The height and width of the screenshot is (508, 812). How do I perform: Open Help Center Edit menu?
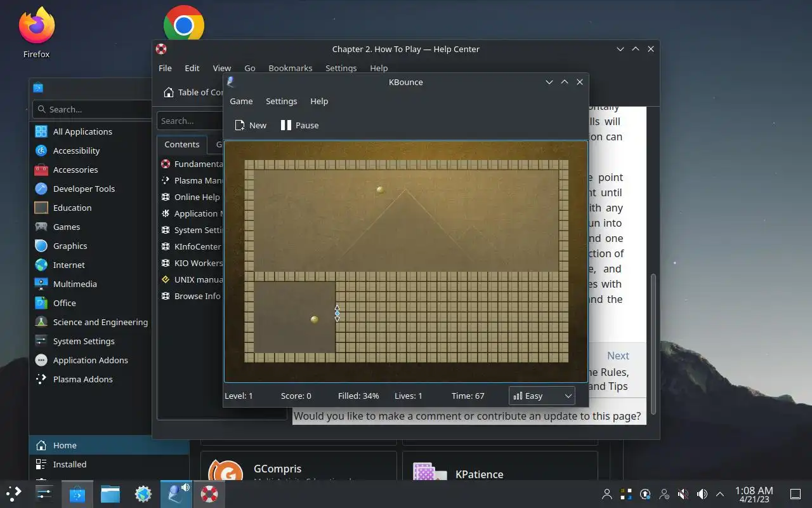(192, 68)
